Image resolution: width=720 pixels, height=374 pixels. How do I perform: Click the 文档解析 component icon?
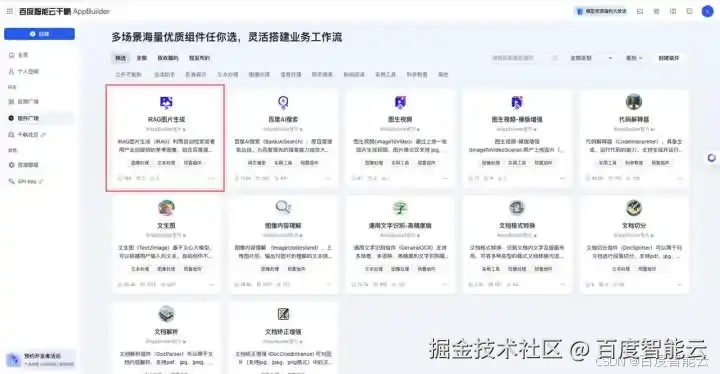point(166,314)
